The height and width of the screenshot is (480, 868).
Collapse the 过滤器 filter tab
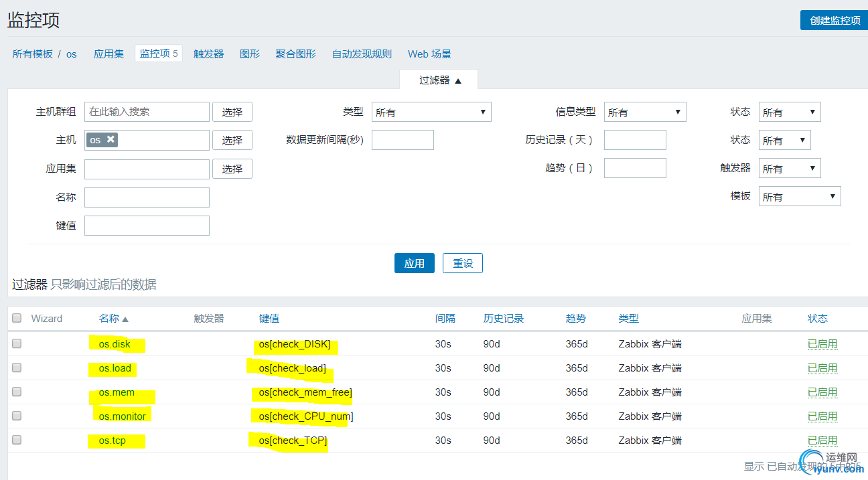(439, 80)
